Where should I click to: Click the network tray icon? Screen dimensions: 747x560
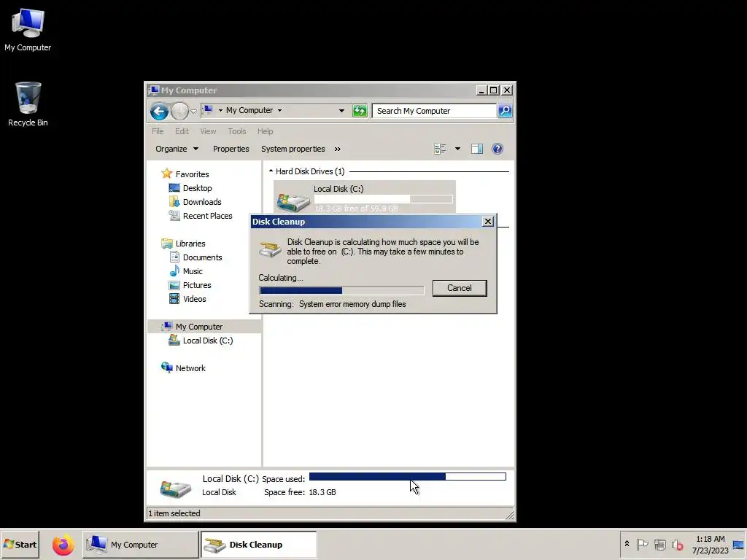click(659, 544)
